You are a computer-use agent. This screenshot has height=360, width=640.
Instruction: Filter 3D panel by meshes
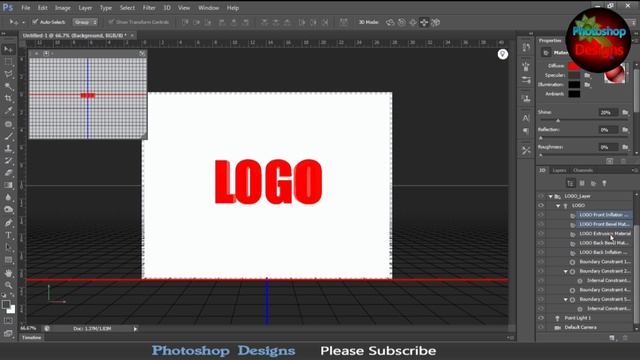[582, 183]
